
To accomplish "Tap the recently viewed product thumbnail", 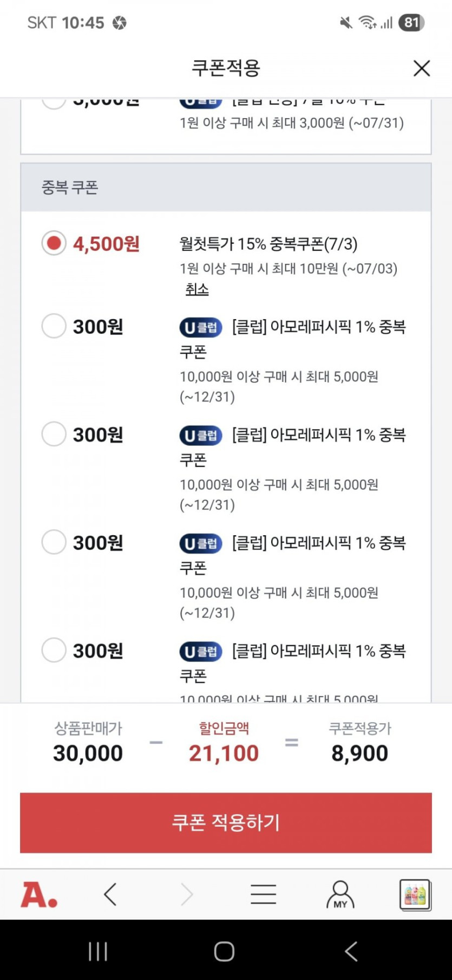I will pyautogui.click(x=415, y=894).
